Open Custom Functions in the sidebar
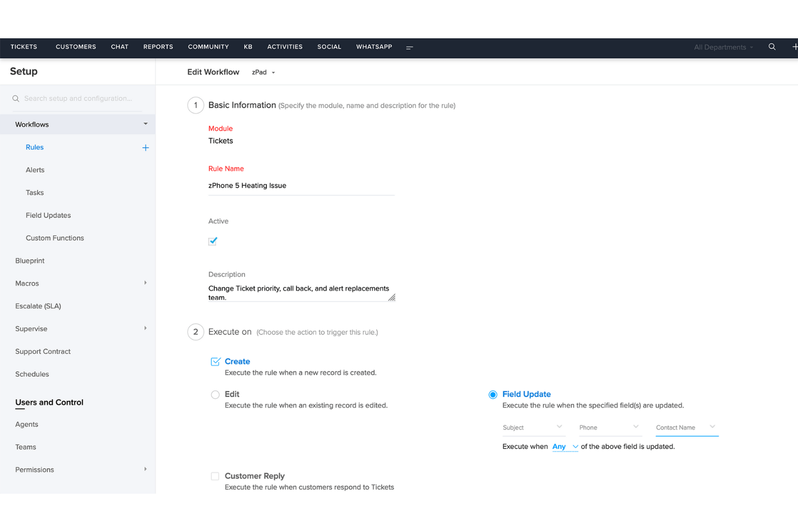 click(55, 238)
